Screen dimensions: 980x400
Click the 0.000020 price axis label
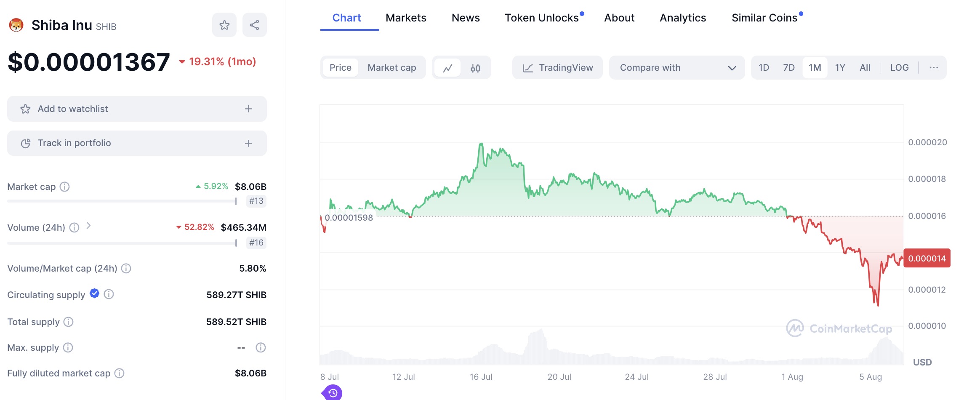(x=927, y=142)
